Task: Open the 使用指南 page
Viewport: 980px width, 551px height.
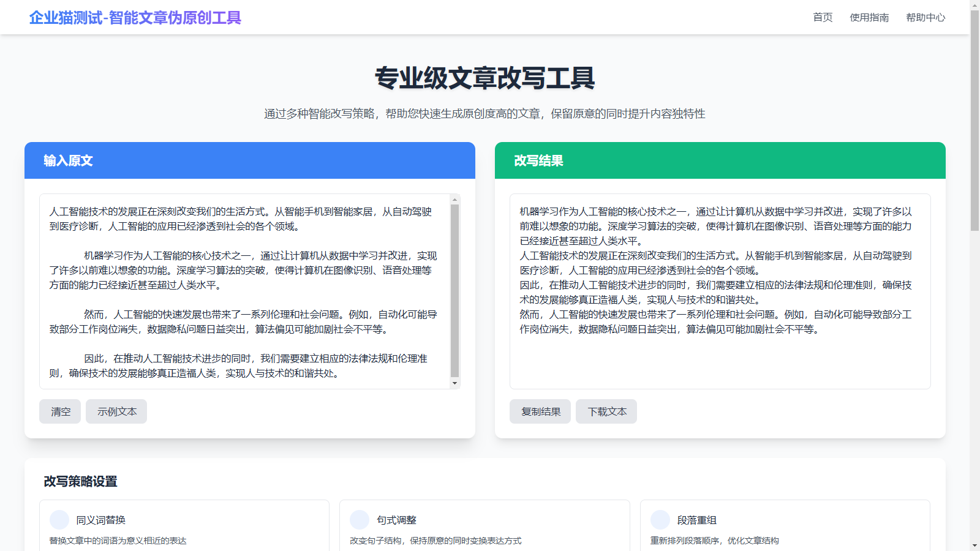Action: click(x=869, y=18)
